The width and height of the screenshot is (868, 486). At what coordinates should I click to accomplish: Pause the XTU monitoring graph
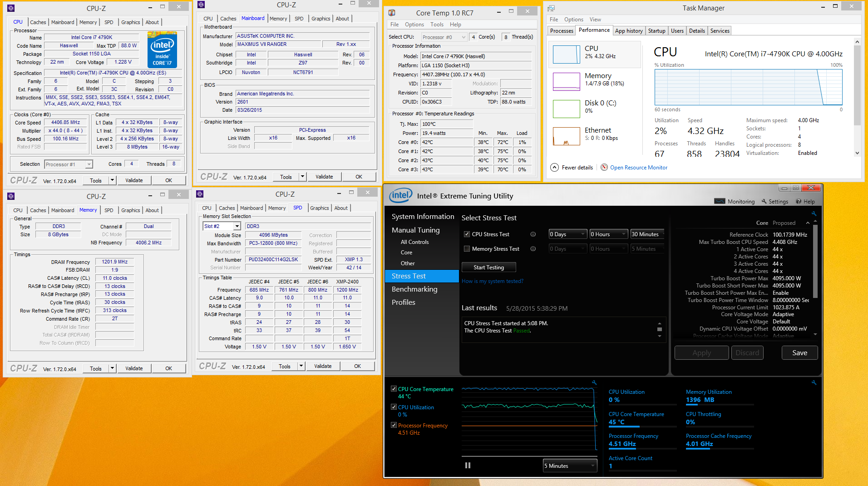point(468,466)
